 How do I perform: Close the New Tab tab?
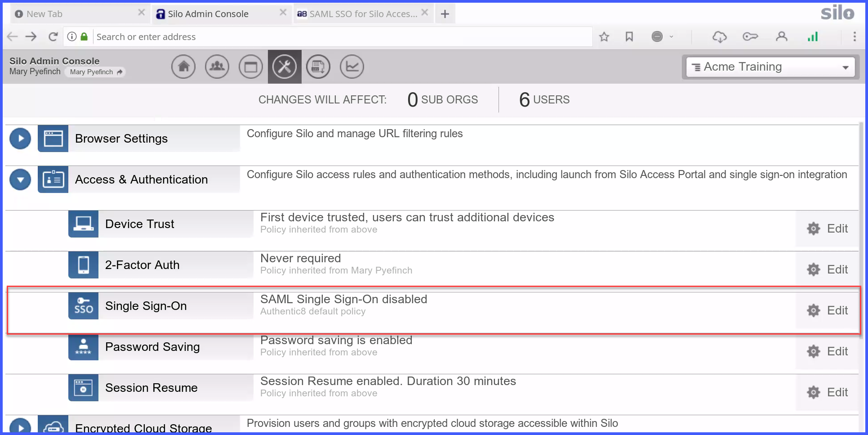[x=141, y=13]
